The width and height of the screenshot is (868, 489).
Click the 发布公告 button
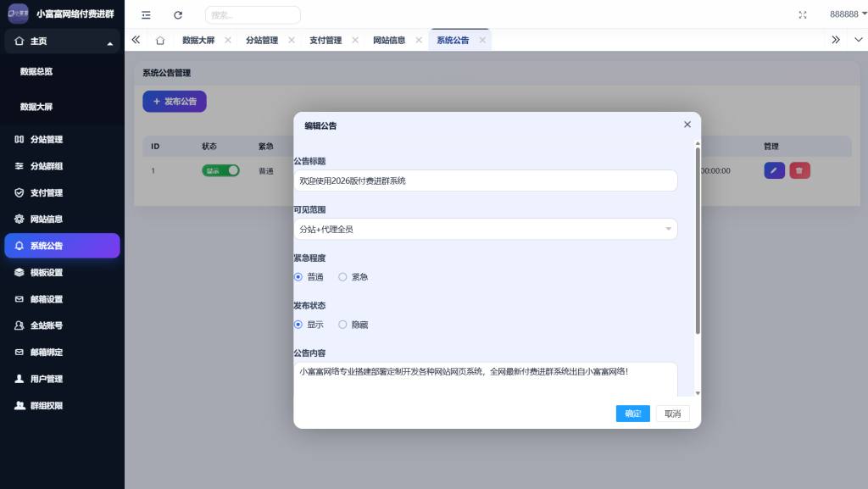pyautogui.click(x=175, y=101)
